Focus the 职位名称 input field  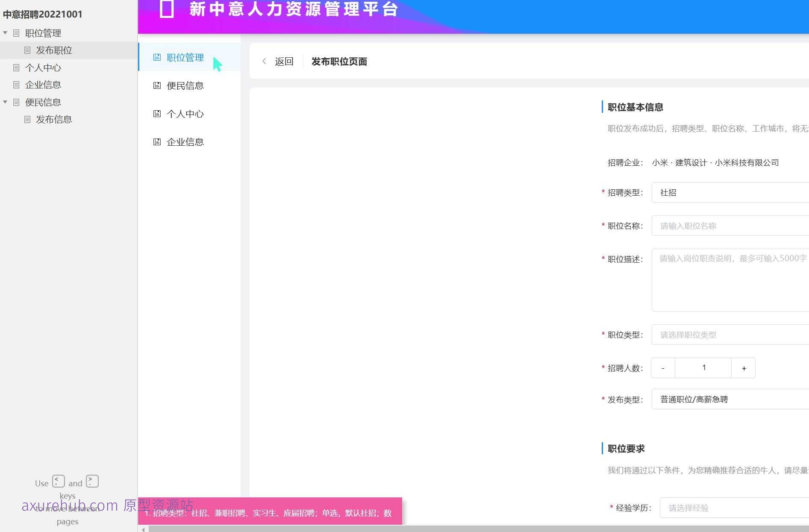click(x=730, y=226)
